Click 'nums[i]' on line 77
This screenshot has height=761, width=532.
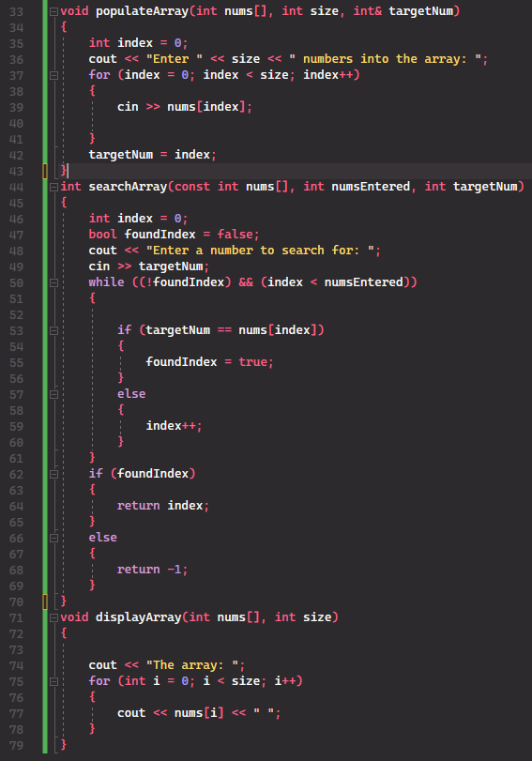[x=199, y=712]
